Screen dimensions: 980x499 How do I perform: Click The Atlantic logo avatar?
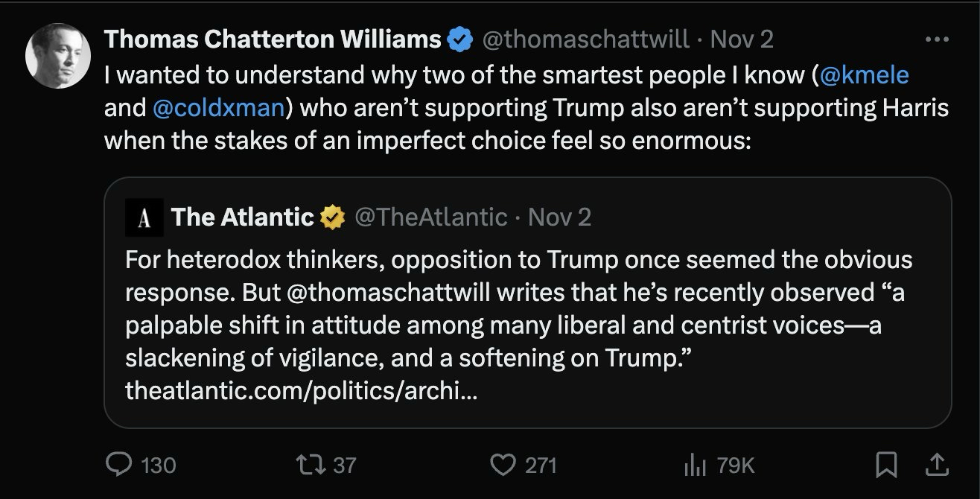144,218
